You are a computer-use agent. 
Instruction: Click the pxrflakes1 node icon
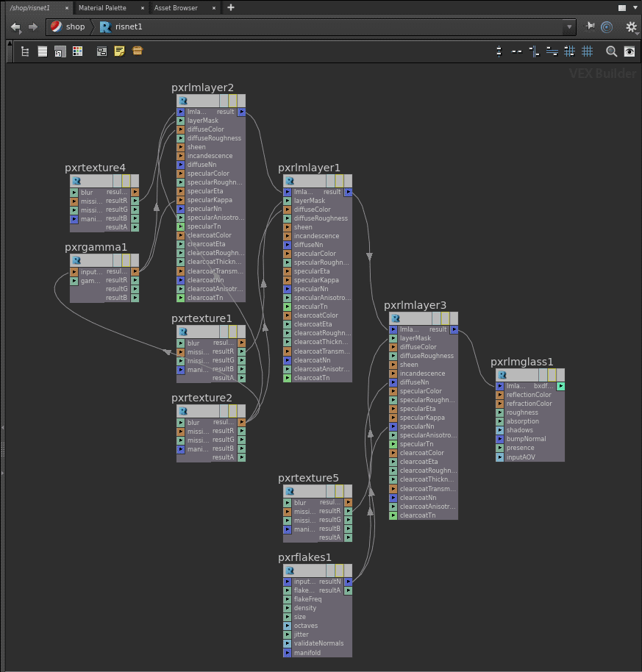[x=289, y=571]
